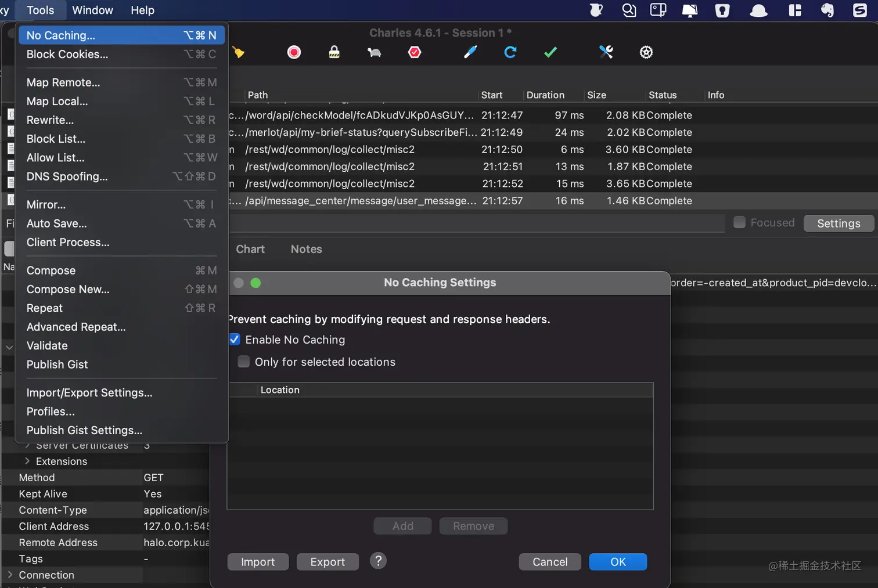
Task: Click the green validate checkmark icon
Action: click(550, 52)
